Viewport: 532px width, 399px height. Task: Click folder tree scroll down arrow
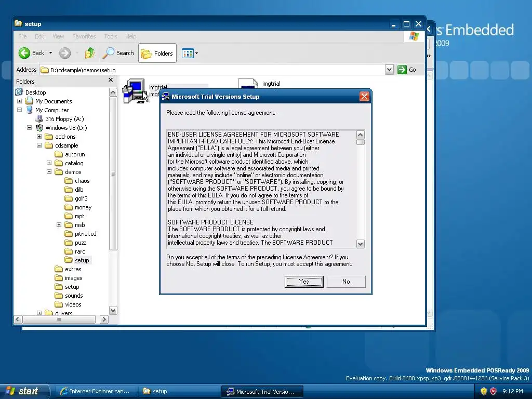(x=113, y=310)
